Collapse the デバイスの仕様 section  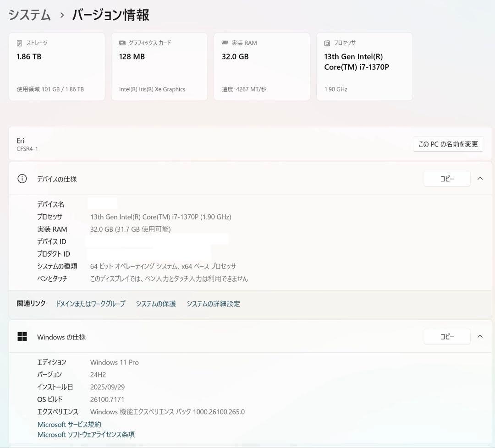(480, 179)
